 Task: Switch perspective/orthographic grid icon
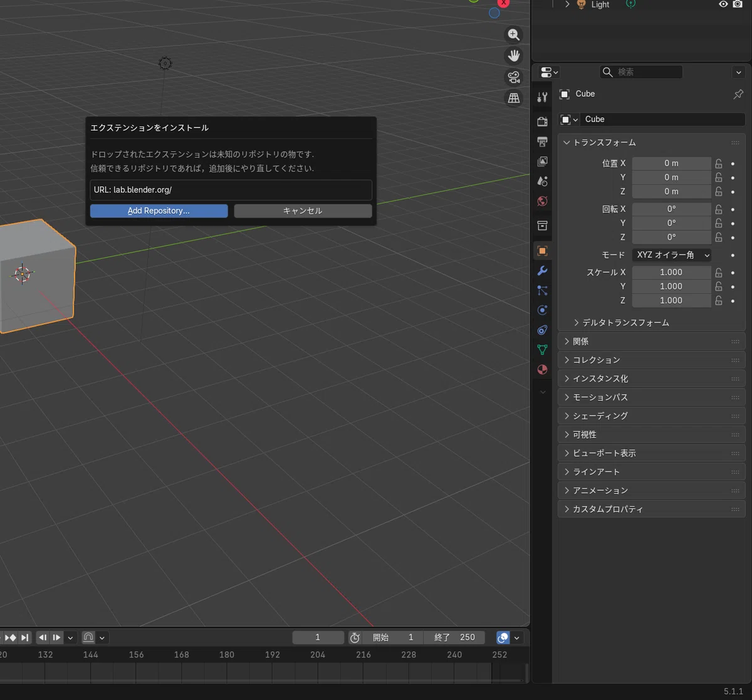[514, 98]
